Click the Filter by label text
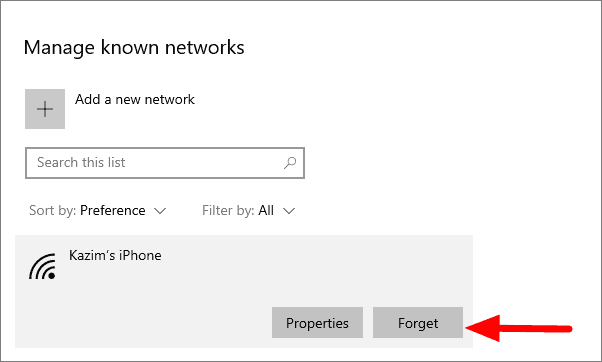This screenshot has height=362, width=602. (x=228, y=210)
